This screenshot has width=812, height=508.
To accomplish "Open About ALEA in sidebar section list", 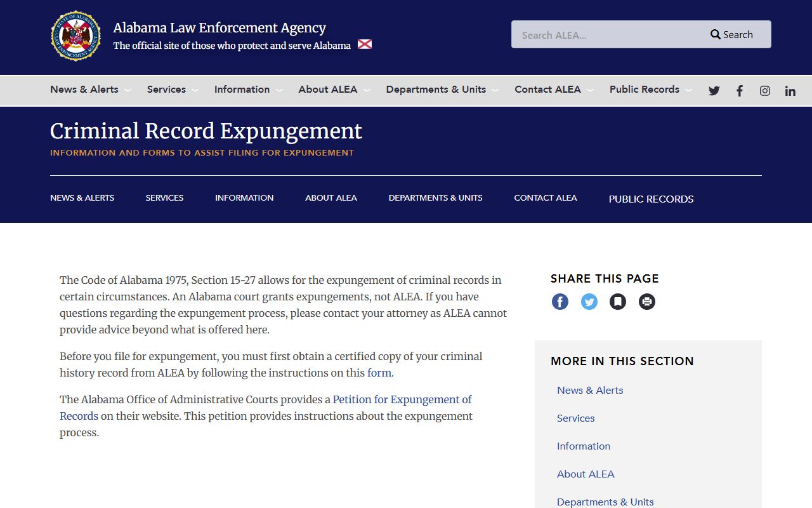I will point(586,474).
